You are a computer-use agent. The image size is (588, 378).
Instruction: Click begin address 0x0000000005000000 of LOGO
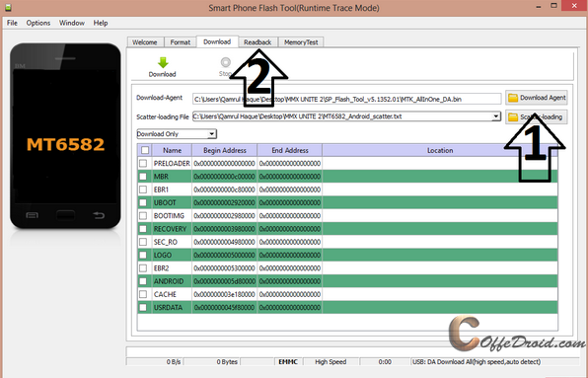click(225, 255)
